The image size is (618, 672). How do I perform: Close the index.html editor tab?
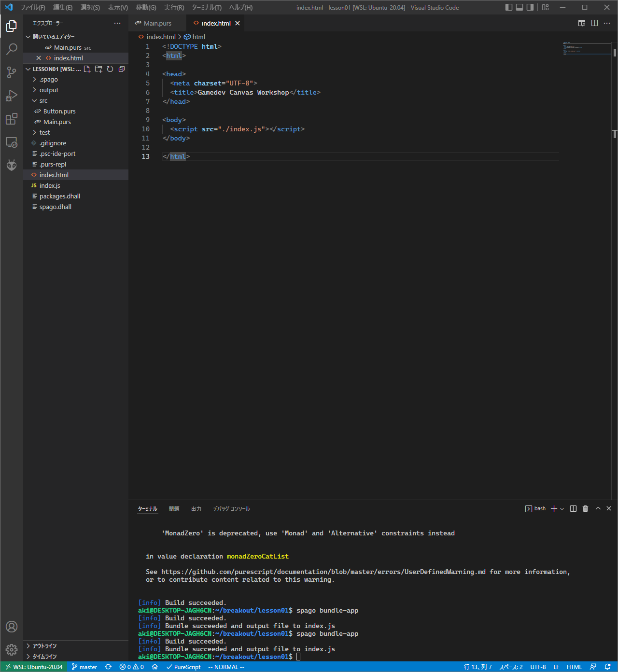[x=238, y=23]
